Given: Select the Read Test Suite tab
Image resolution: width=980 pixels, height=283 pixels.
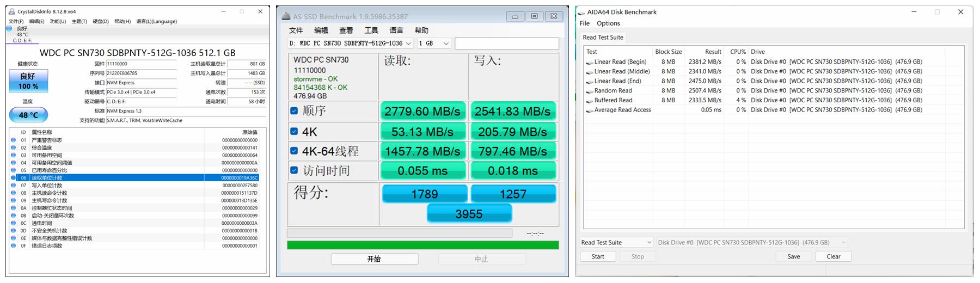Looking at the screenshot, I should 603,38.
